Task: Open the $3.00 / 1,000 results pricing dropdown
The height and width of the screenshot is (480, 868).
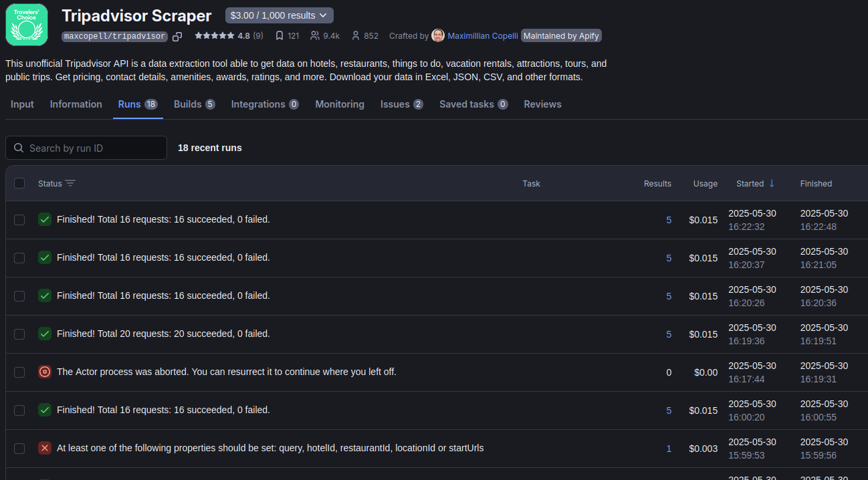Action: [x=279, y=15]
